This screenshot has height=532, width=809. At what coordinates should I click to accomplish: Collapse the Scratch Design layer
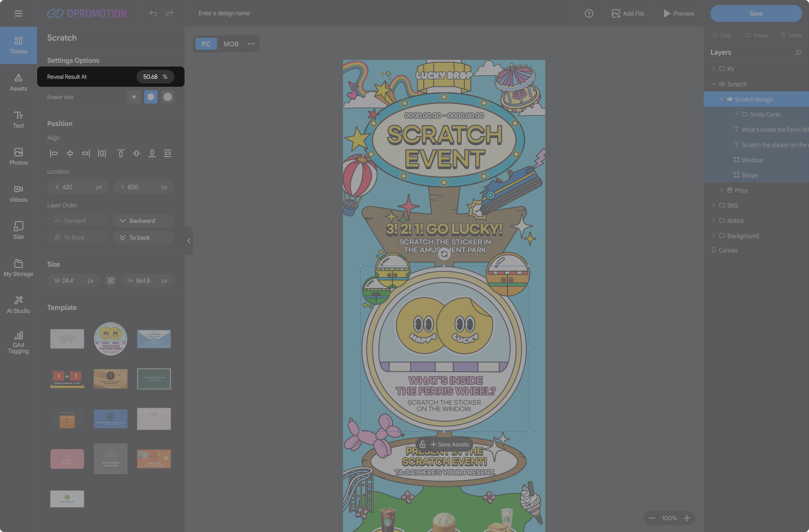click(x=721, y=99)
